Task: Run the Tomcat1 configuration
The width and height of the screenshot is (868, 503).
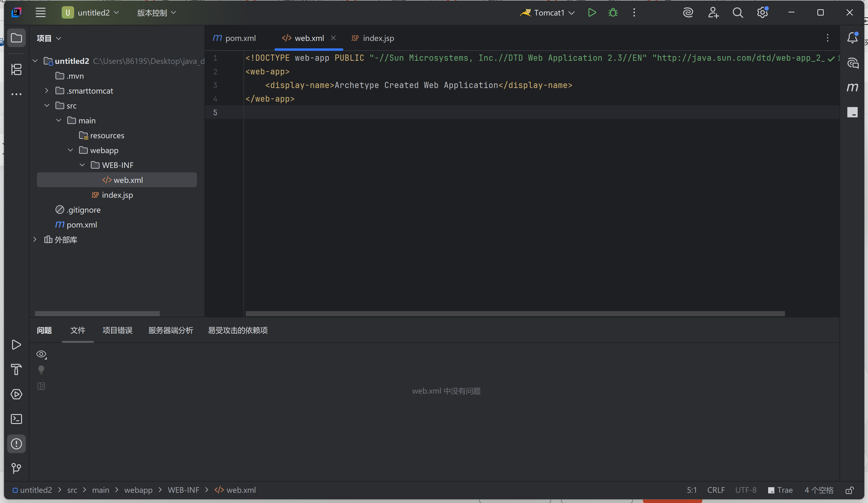Action: [592, 13]
